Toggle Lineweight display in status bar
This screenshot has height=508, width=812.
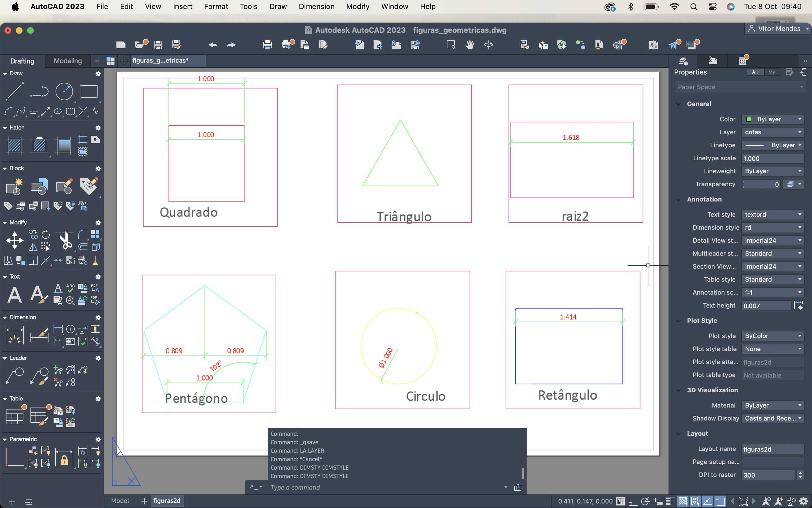point(670,501)
